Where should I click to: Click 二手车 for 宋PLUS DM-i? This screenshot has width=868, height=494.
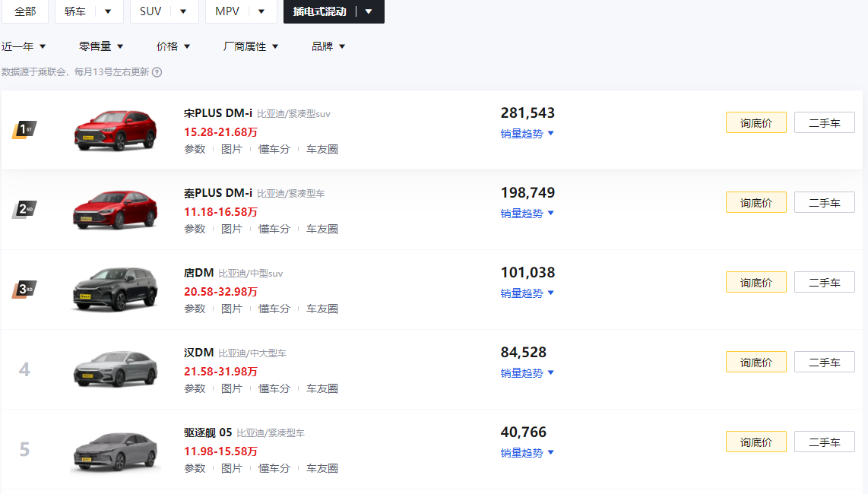point(825,122)
